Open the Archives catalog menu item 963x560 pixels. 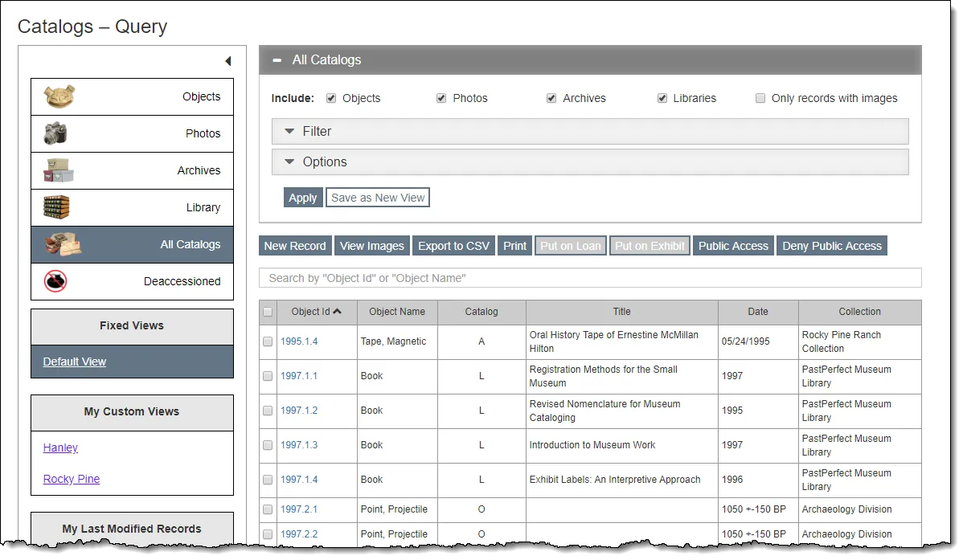[132, 170]
